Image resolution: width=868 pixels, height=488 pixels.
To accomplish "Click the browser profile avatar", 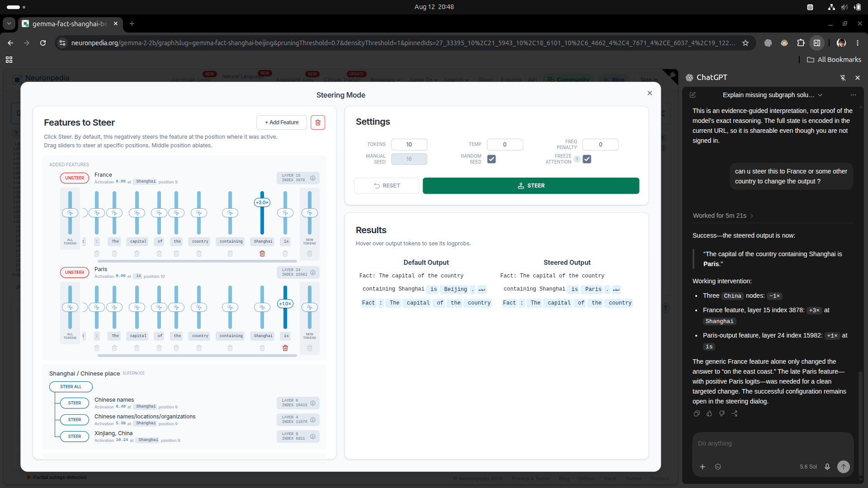I will click(x=841, y=43).
